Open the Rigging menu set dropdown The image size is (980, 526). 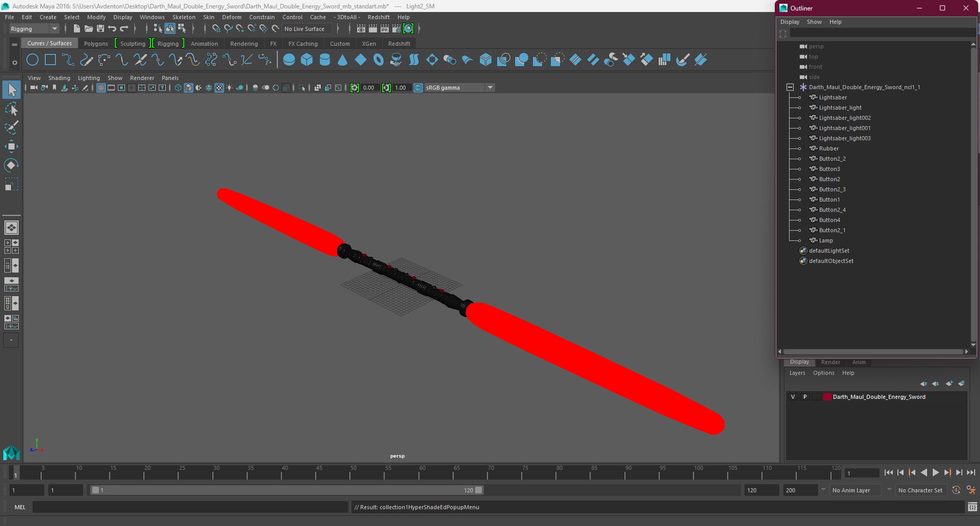[x=34, y=29]
